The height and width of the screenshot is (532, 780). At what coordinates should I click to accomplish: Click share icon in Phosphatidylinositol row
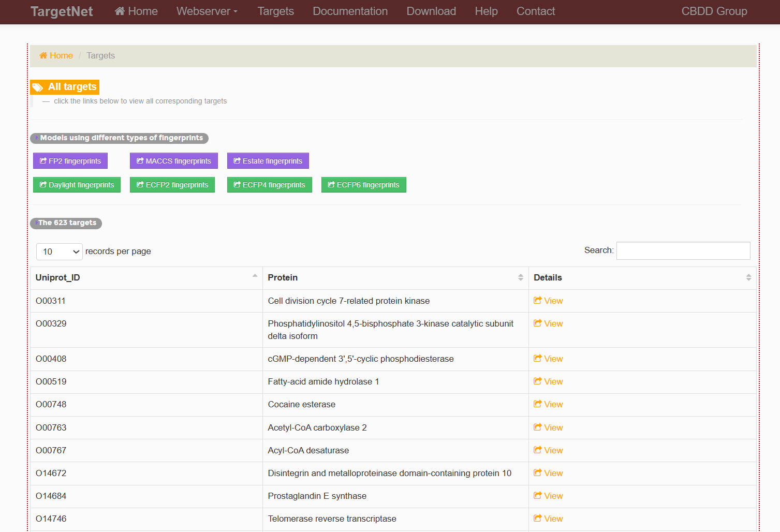click(x=538, y=323)
